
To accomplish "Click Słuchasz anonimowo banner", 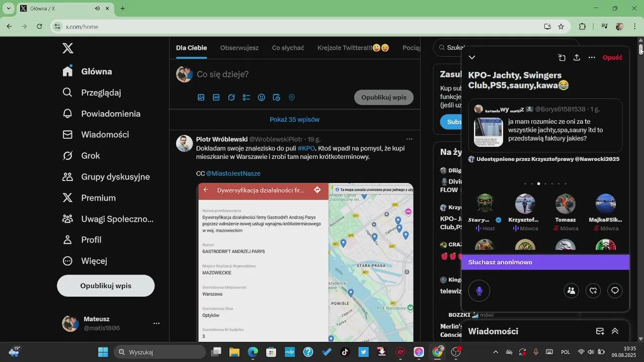I will point(545,262).
